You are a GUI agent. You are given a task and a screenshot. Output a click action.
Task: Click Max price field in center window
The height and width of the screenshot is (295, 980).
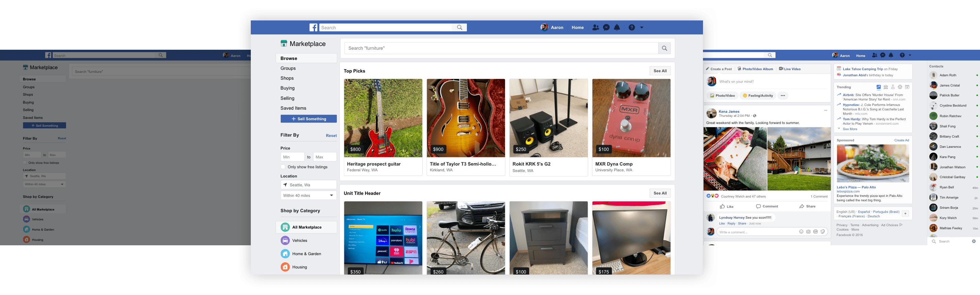325,157
